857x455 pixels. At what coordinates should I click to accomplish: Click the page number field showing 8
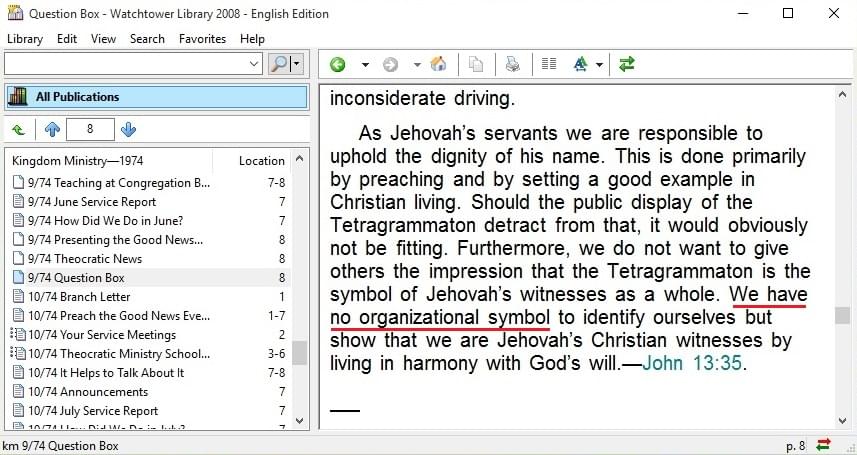coord(90,130)
